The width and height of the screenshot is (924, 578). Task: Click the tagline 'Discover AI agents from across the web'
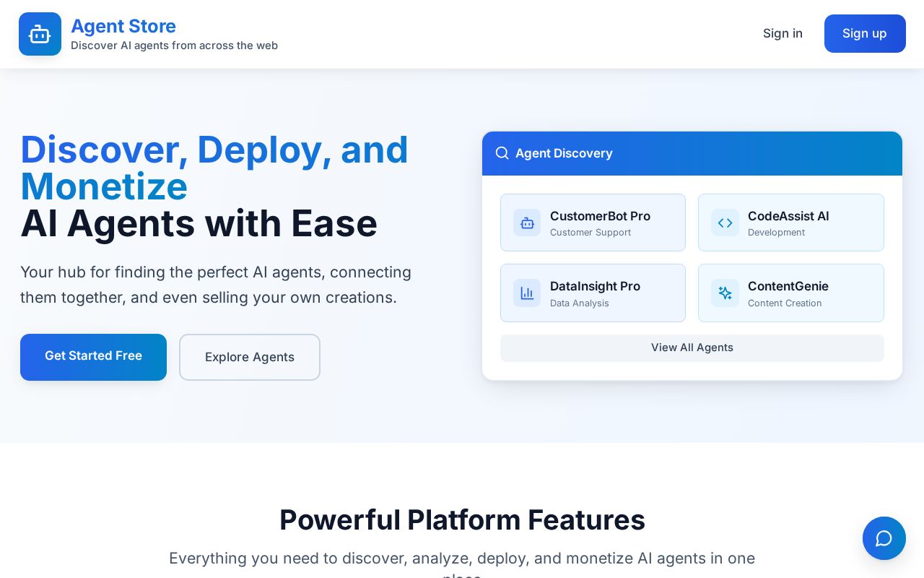[x=174, y=46]
